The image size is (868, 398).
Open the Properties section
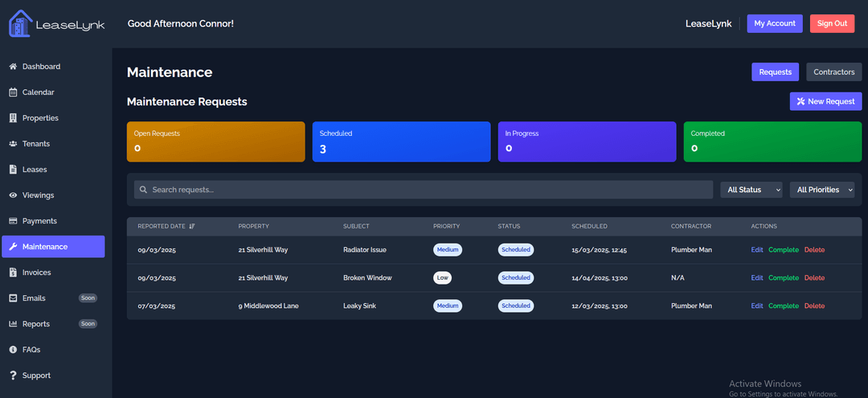pos(53,118)
